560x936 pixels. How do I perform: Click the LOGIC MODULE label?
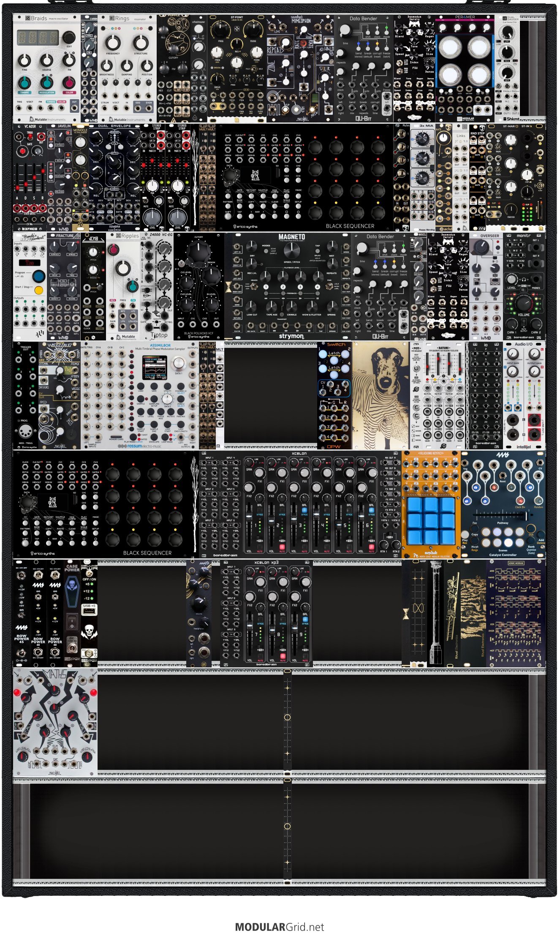(x=516, y=563)
